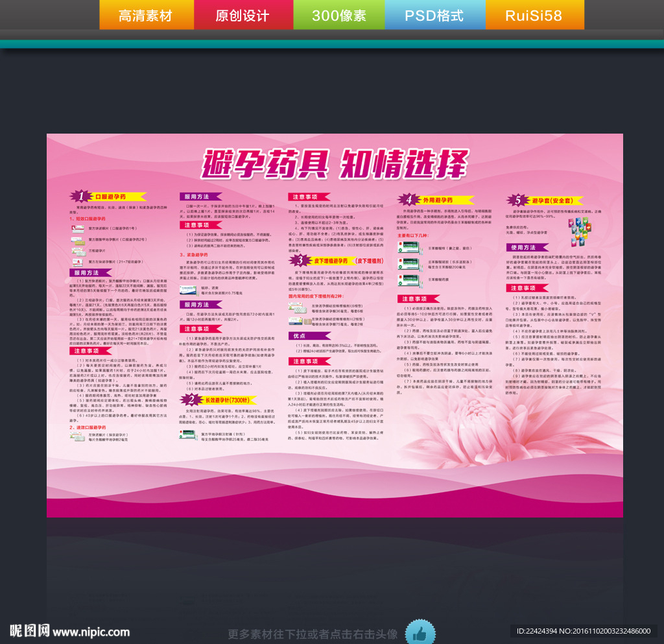This screenshot has height=644, width=664.
Task: Click the 长效避孕针(7300针) section heading
Action: pyautogui.click(x=227, y=400)
